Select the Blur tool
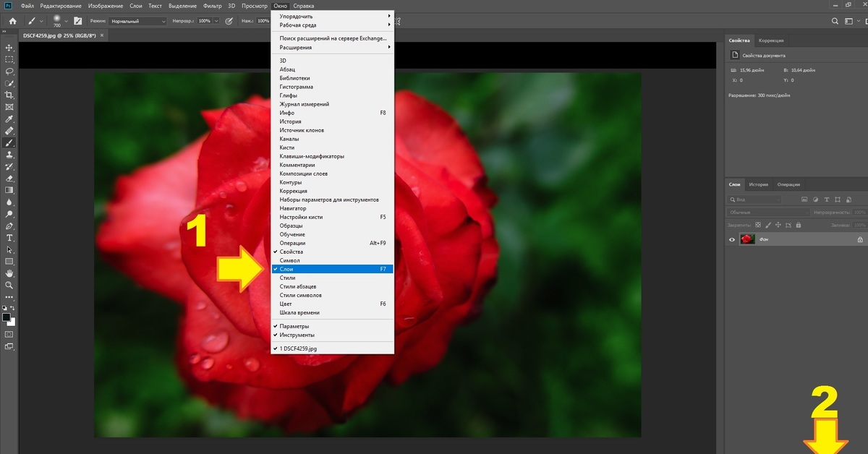Viewport: 868px width, 454px height. [9, 202]
